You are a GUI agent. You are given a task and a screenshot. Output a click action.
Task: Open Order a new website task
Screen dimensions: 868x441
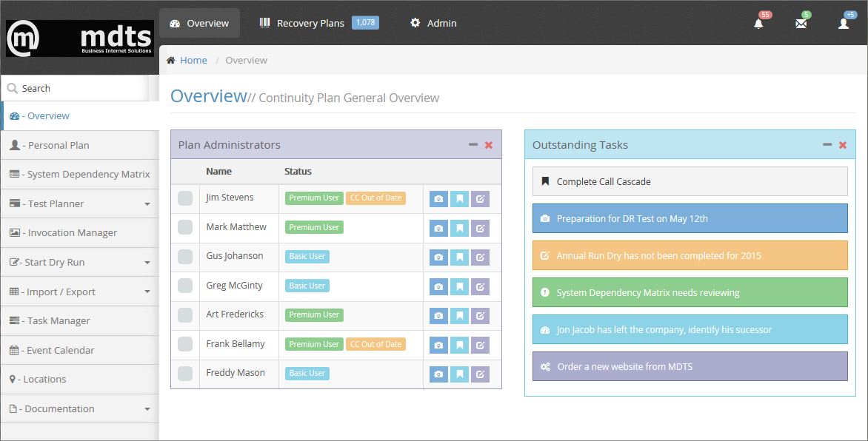click(690, 366)
